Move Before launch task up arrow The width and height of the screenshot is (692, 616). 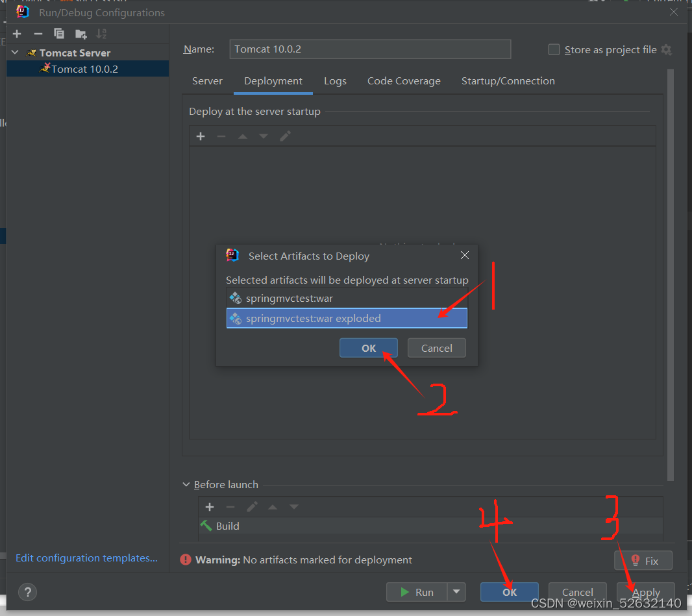tap(273, 507)
